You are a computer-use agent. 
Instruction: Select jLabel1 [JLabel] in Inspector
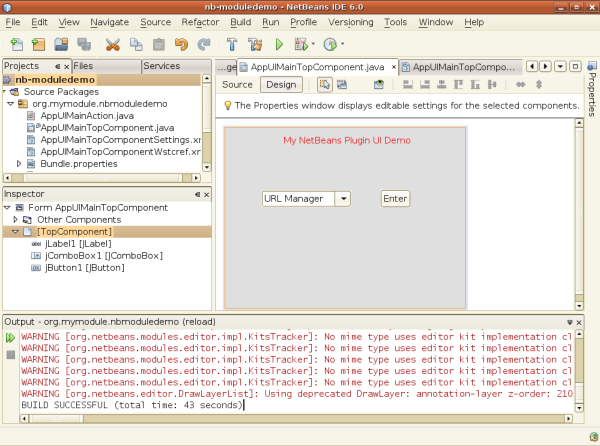click(78, 244)
